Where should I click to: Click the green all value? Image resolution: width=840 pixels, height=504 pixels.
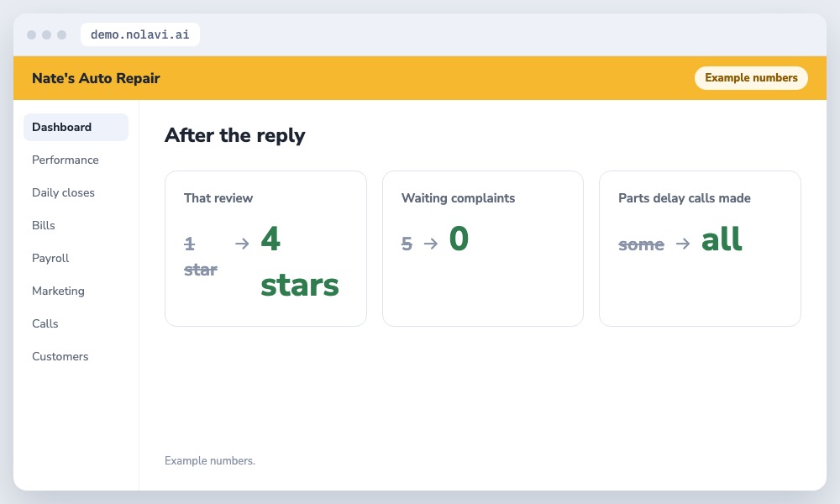[x=722, y=239]
